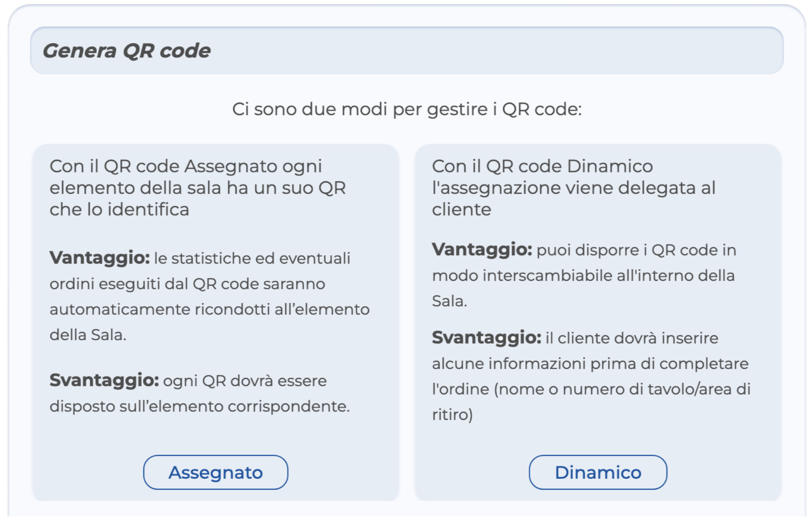The image size is (812, 524).
Task: Click "l'assegnazione viene delegata al" heading line
Action: [573, 188]
